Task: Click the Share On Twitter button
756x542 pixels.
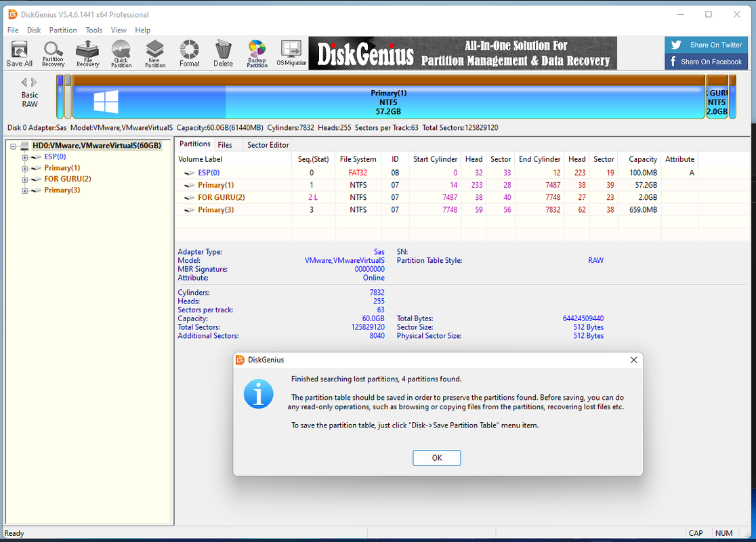Action: (x=707, y=45)
